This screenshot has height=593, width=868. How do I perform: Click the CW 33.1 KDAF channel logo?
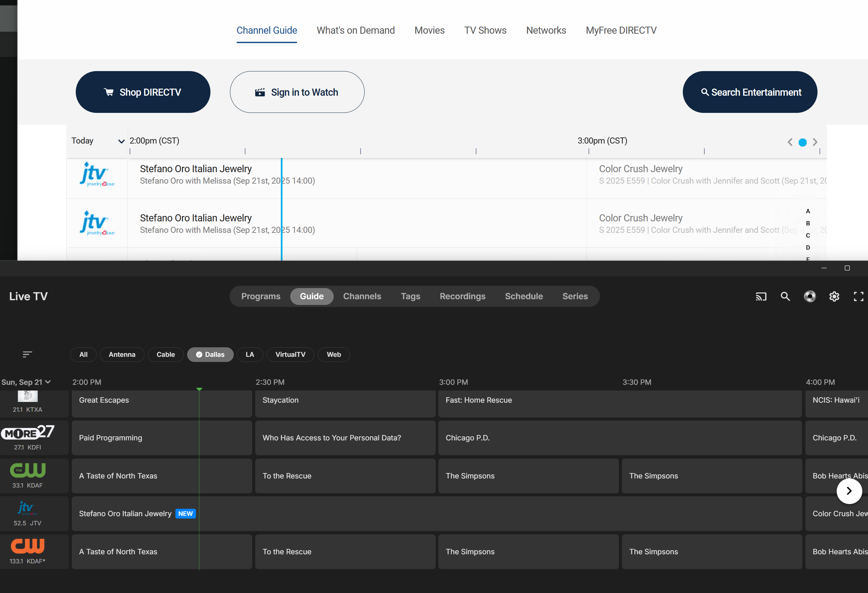click(28, 471)
